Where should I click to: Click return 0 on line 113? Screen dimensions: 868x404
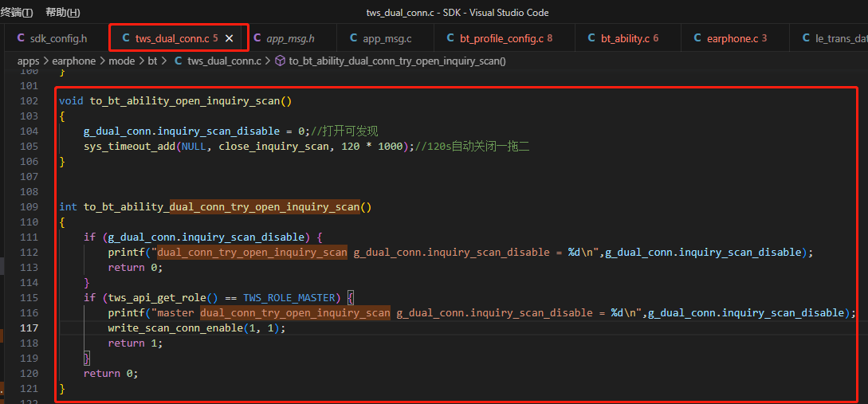point(136,267)
